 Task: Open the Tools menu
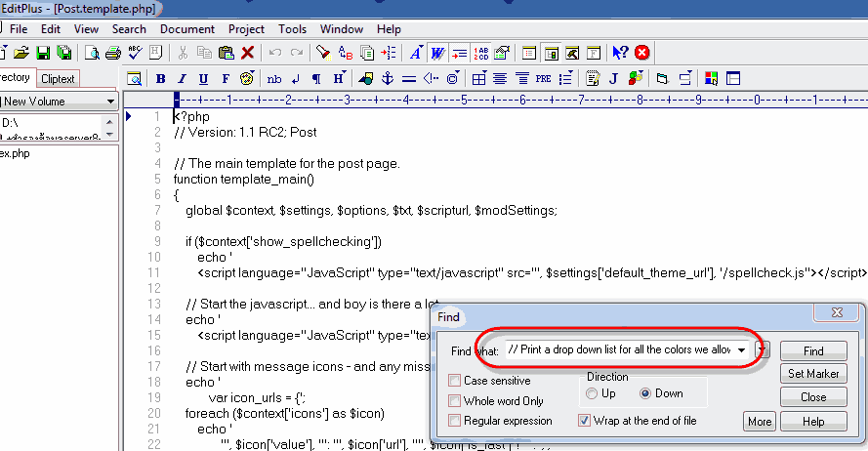point(292,29)
